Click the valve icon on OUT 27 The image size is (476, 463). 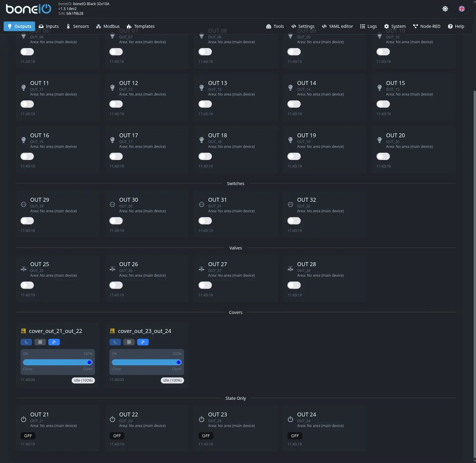202,269
